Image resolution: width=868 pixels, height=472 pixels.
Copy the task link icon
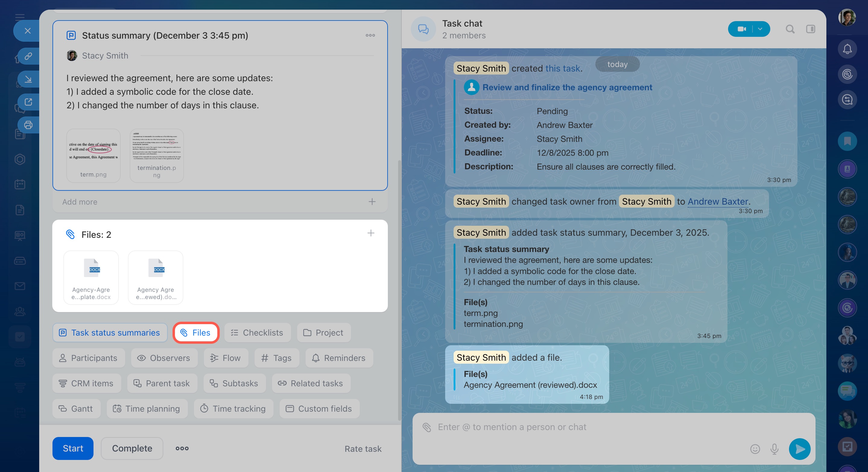pos(28,56)
